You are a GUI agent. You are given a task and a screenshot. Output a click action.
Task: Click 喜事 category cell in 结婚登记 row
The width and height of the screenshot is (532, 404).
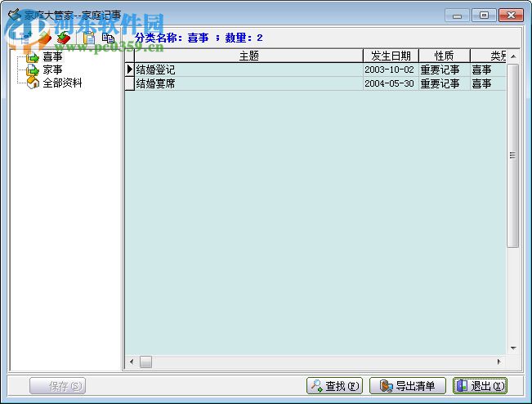click(488, 70)
